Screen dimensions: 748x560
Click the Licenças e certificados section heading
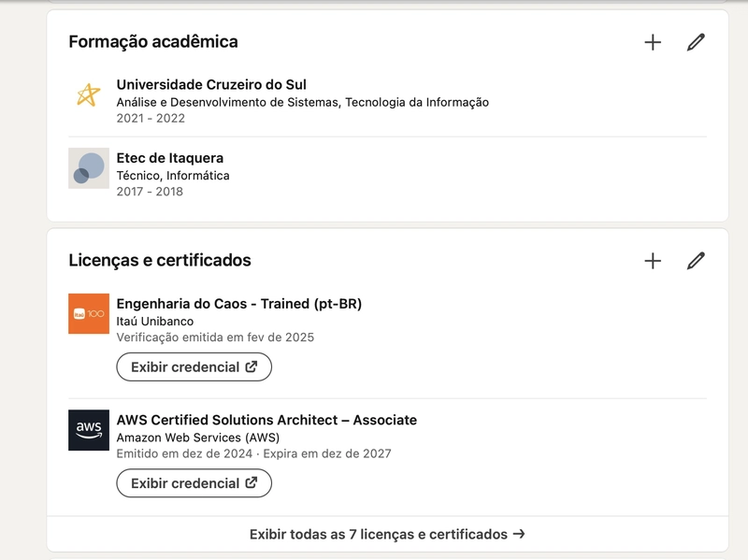(x=160, y=261)
